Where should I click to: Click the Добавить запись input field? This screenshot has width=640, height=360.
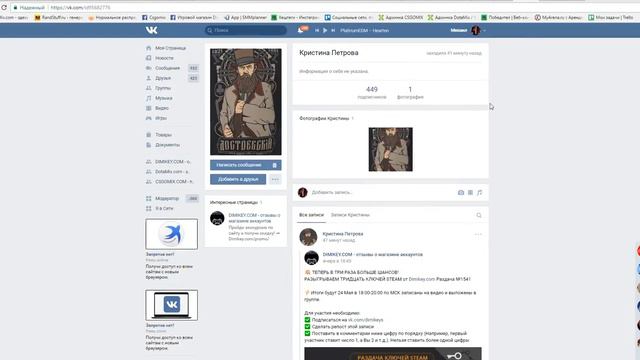tap(382, 192)
